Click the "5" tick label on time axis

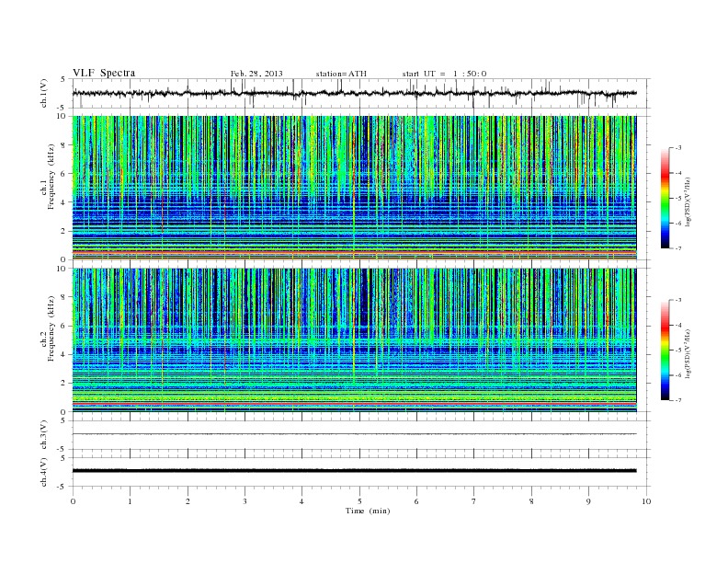pos(359,501)
